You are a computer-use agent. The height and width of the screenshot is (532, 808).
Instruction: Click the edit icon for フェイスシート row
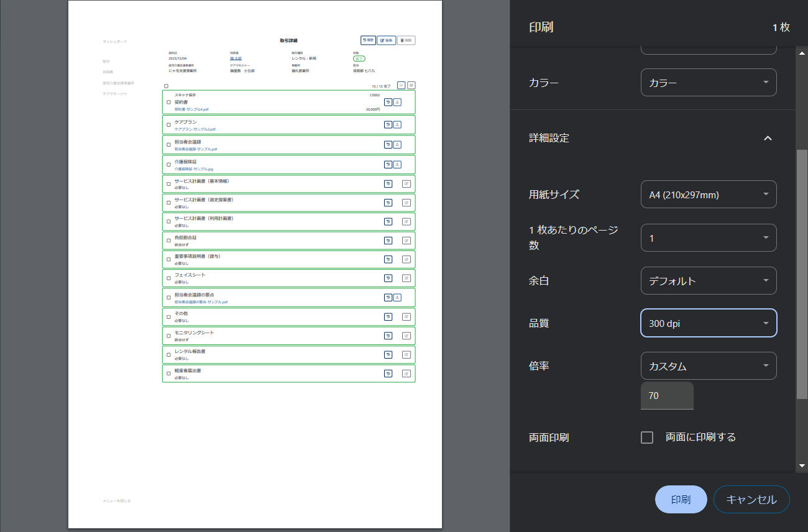click(406, 278)
